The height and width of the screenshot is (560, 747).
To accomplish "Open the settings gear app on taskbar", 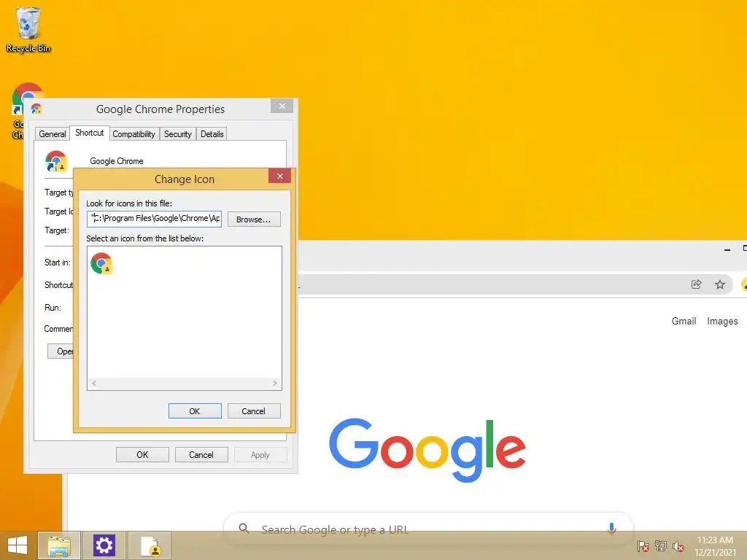I will point(104,545).
